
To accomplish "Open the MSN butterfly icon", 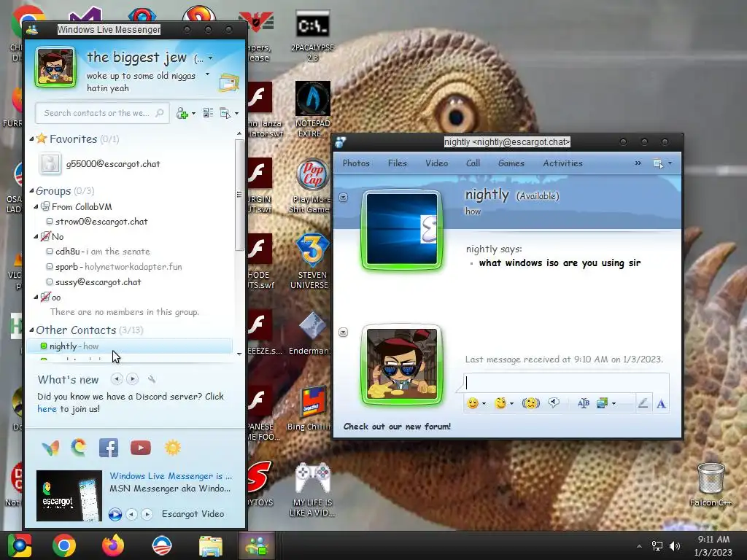I will 50,448.
